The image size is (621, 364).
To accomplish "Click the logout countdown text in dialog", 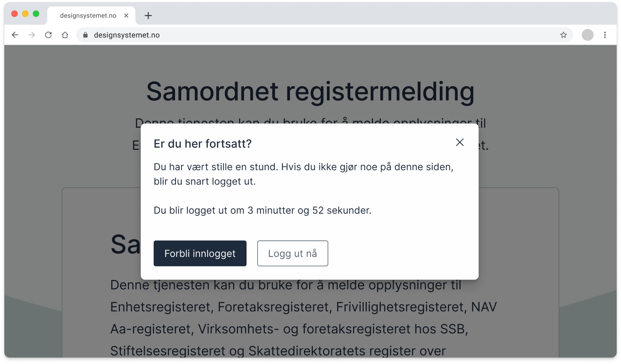I will coord(262,210).
